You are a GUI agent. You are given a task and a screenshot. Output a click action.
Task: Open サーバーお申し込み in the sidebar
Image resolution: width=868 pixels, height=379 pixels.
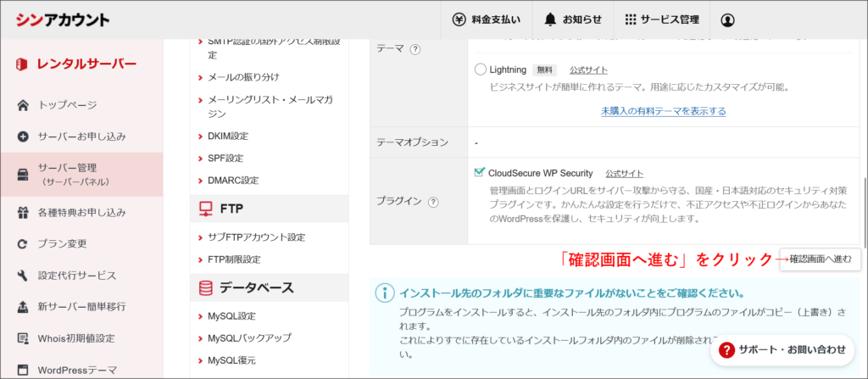(x=82, y=137)
